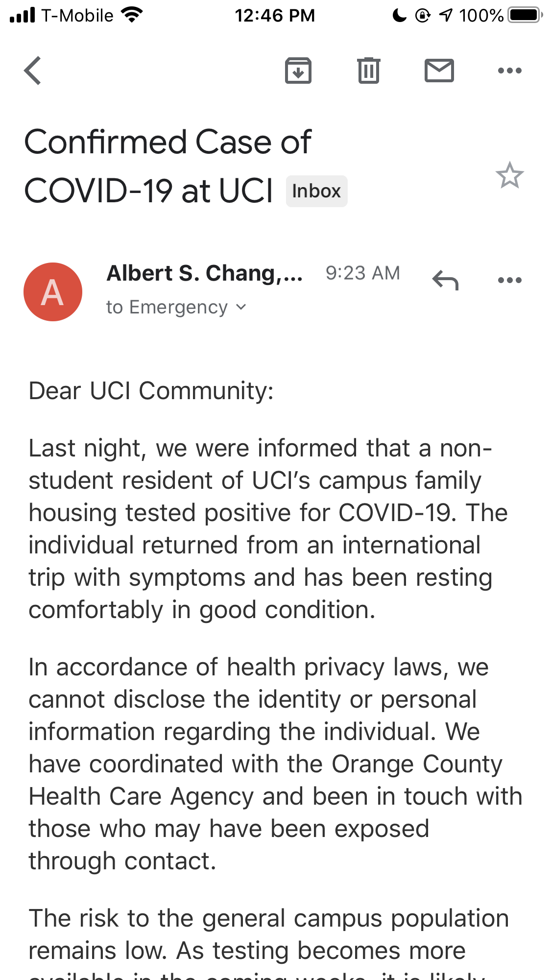Tap the Wi-Fi icon in status bar
551x980 pixels.
coord(131,15)
